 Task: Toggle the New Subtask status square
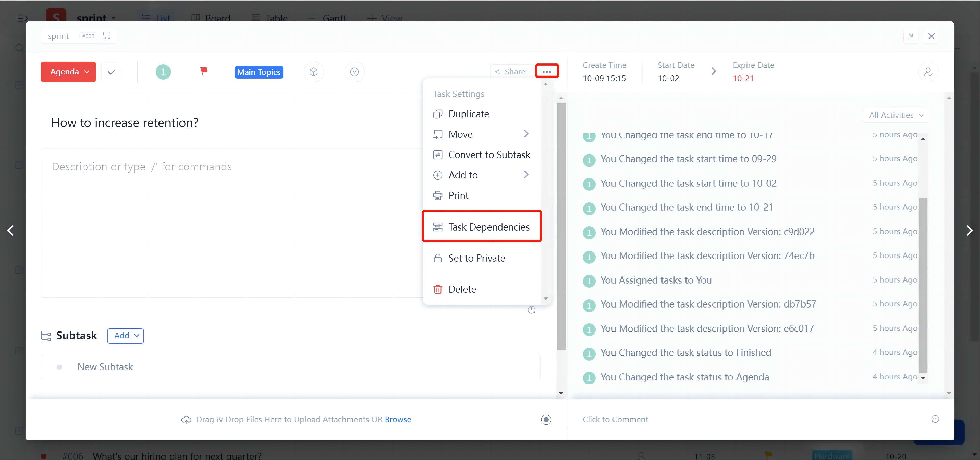[59, 367]
